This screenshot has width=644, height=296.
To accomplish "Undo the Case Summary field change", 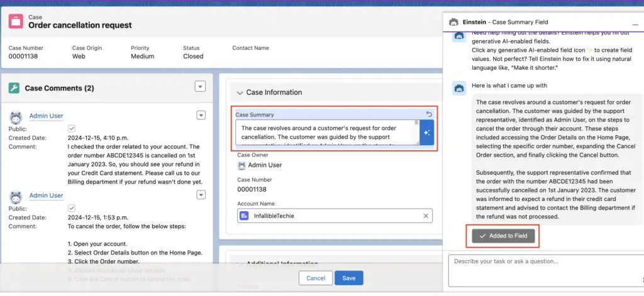I will (x=429, y=114).
